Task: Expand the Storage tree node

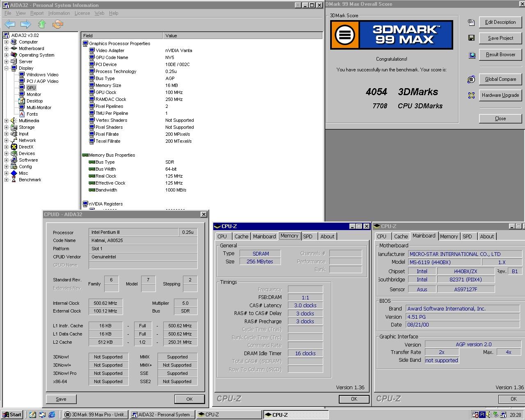Action: click(x=7, y=127)
